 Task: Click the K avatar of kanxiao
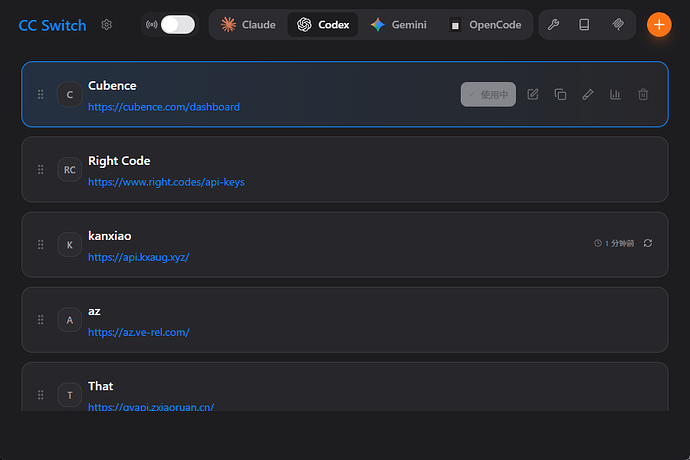coord(70,245)
